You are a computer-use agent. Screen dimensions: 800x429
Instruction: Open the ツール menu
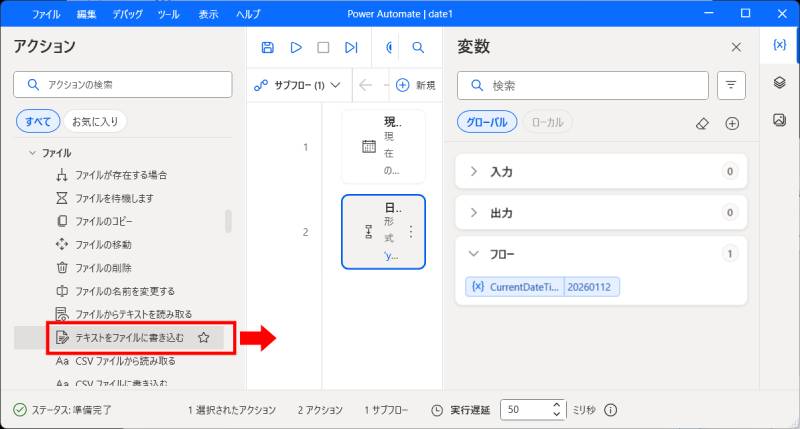(168, 14)
